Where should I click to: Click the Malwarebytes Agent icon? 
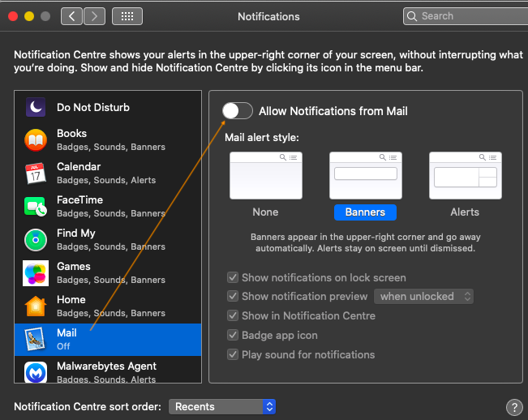click(x=36, y=372)
